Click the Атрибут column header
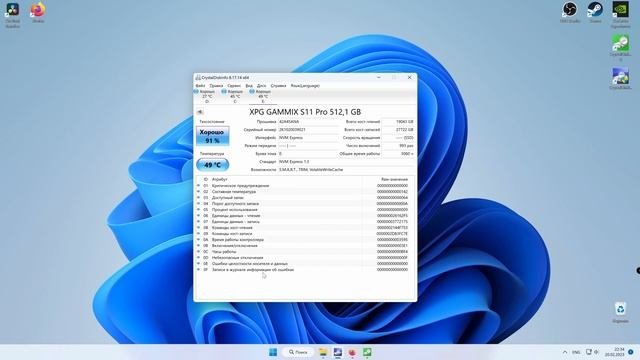Viewport: 640px width, 360px height. tap(220, 180)
